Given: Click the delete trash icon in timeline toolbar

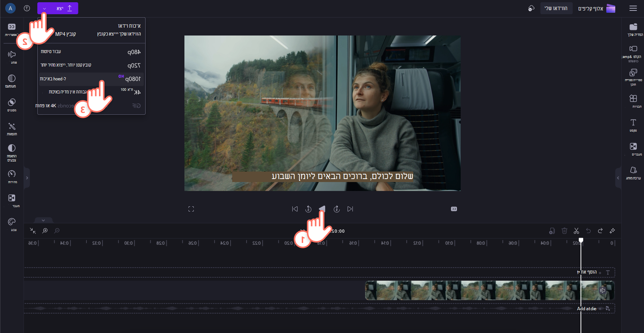Looking at the screenshot, I should click(x=564, y=231).
